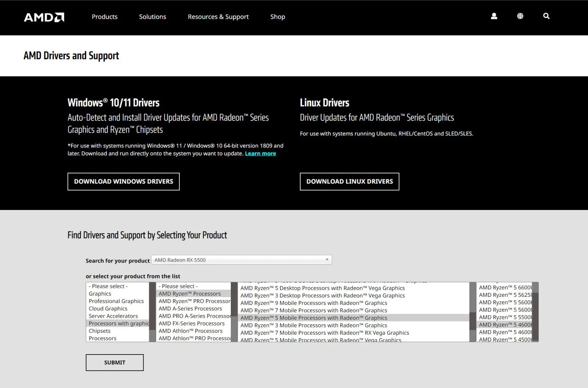This screenshot has width=588, height=388.
Task: Open the Products menu
Action: 105,17
